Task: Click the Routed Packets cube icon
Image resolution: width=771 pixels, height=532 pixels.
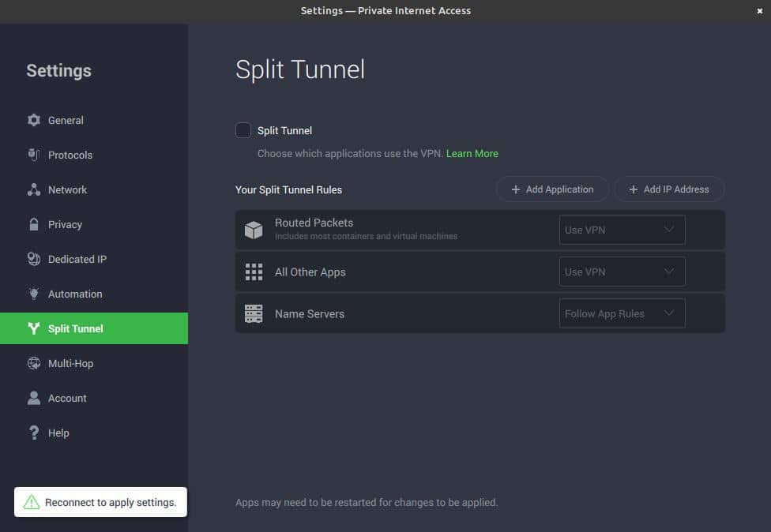Action: coord(254,230)
